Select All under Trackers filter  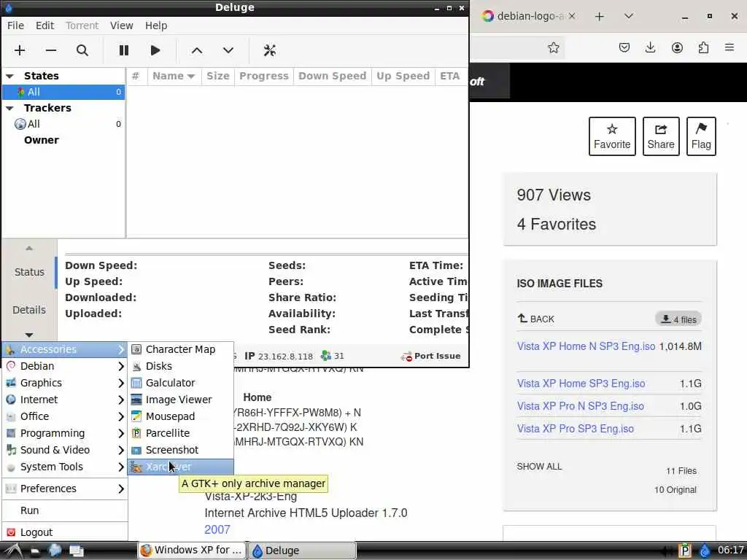coord(63,124)
